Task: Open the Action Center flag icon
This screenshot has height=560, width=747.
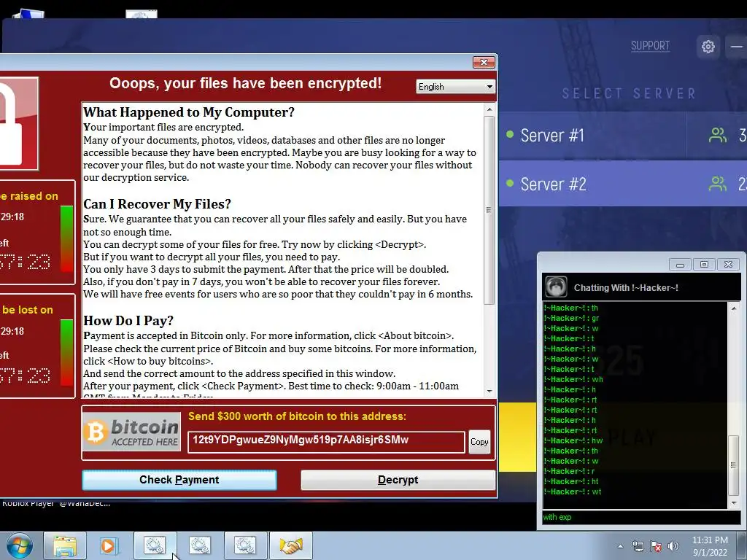Action: [656, 546]
